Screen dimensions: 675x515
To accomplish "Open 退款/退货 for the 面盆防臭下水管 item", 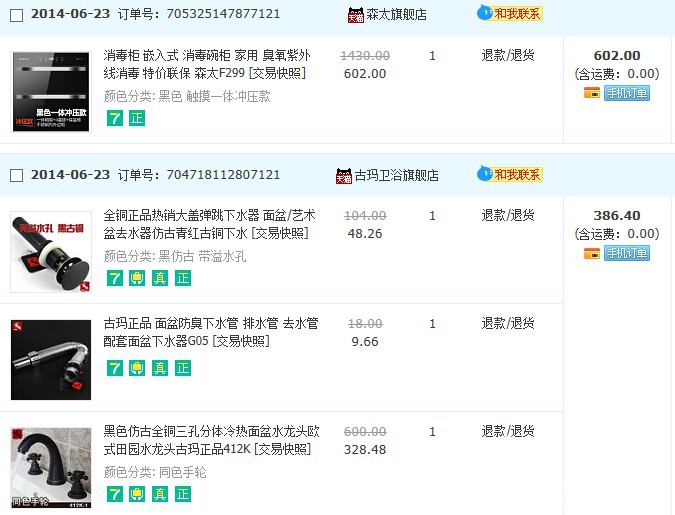I will 508,323.
